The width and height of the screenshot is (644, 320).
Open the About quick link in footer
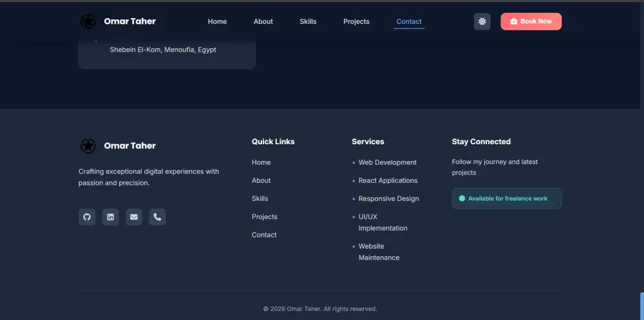pos(261,180)
